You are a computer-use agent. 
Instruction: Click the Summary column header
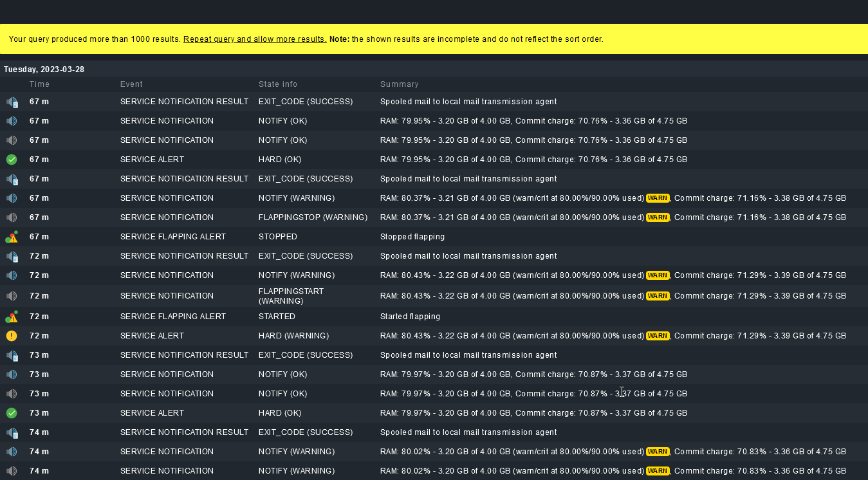(x=399, y=84)
